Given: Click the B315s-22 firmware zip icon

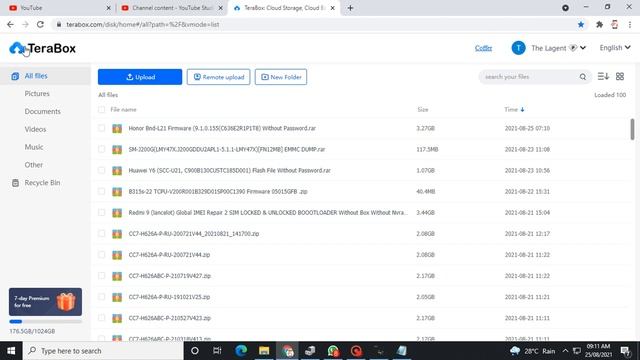Looking at the screenshot, I should point(117,191).
